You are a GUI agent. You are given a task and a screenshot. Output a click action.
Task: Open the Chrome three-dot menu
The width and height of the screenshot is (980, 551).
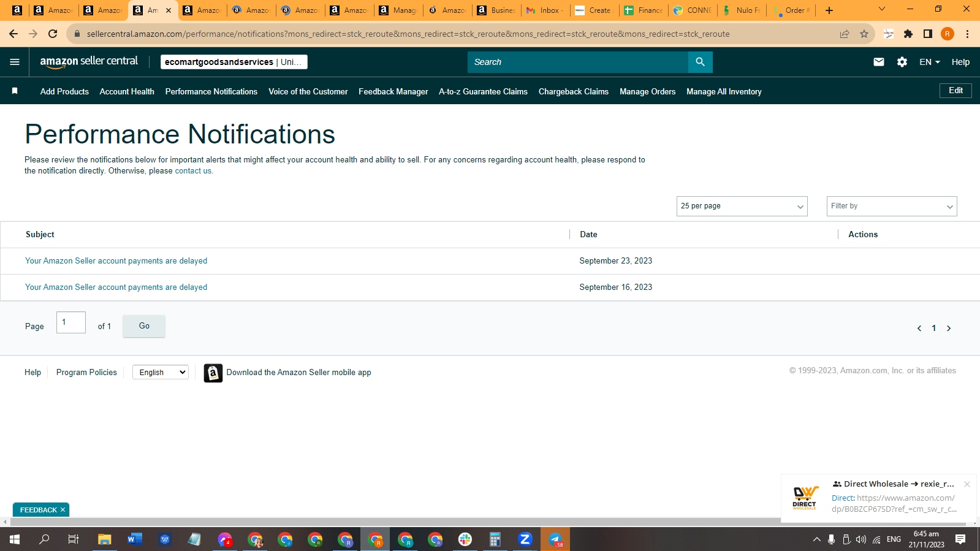(967, 34)
